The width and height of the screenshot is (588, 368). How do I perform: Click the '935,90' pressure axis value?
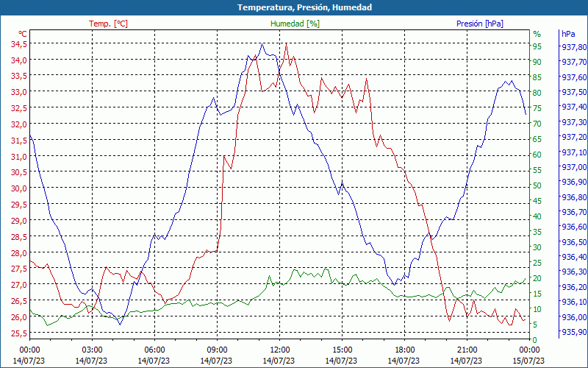[574, 332]
